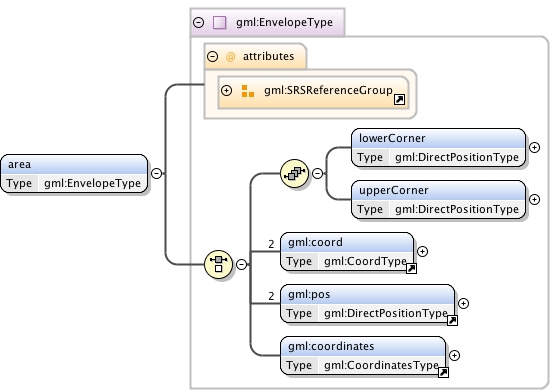
Task: Click the gml:CoordinatesType type value
Action: coord(381,365)
